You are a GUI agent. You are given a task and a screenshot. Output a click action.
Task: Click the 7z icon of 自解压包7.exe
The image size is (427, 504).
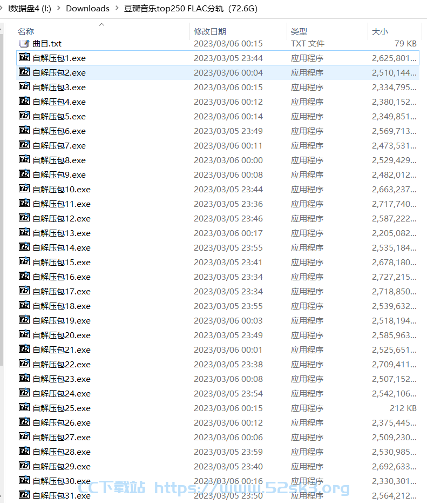coord(24,145)
